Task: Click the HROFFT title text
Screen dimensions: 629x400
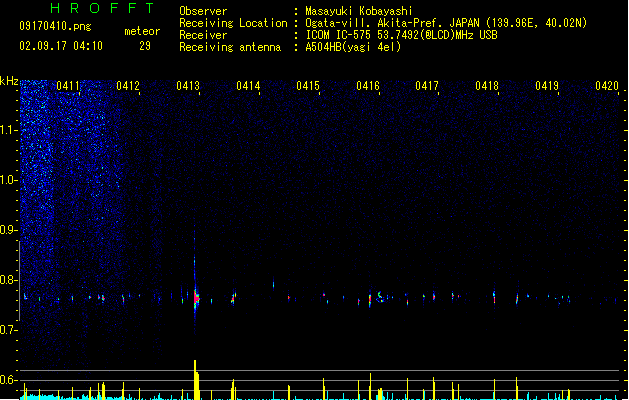Action: click(102, 8)
